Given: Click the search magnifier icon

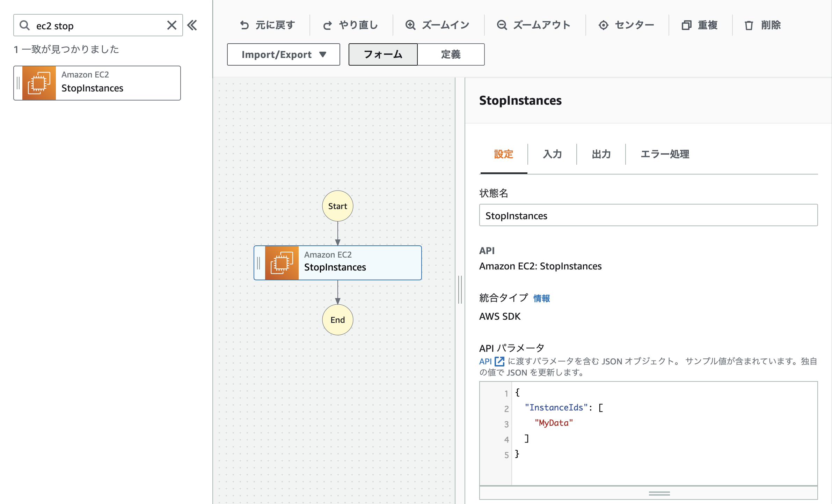Looking at the screenshot, I should 24,25.
